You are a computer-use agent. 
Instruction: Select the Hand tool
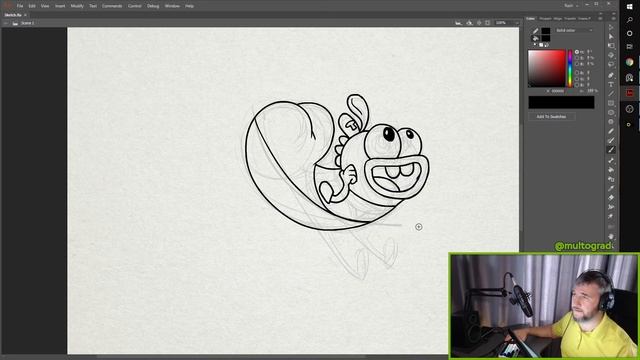pos(611,237)
